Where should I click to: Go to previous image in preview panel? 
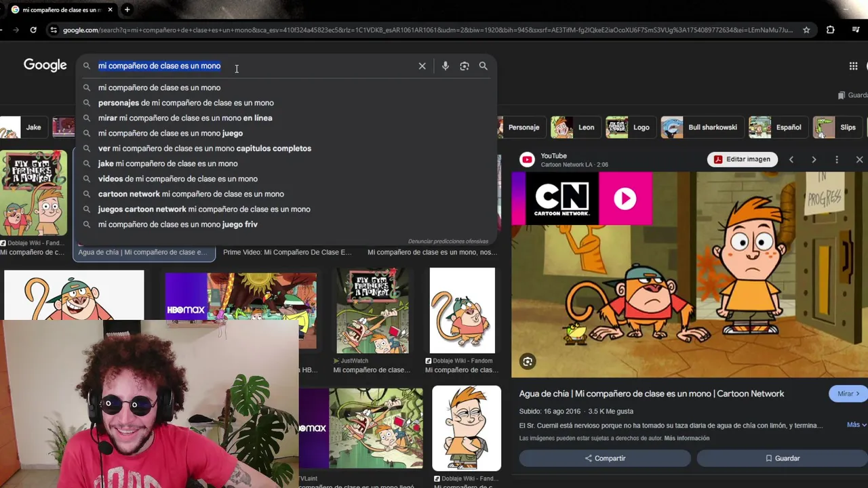(x=791, y=159)
